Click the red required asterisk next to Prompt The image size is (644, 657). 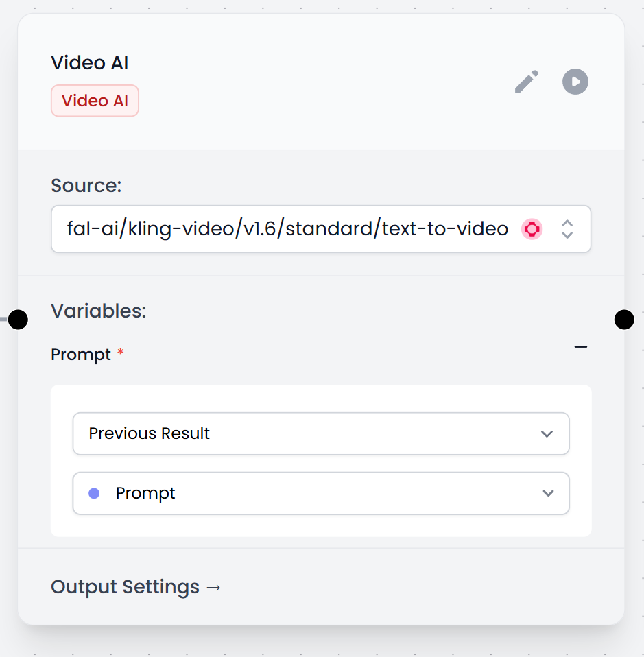point(121,353)
